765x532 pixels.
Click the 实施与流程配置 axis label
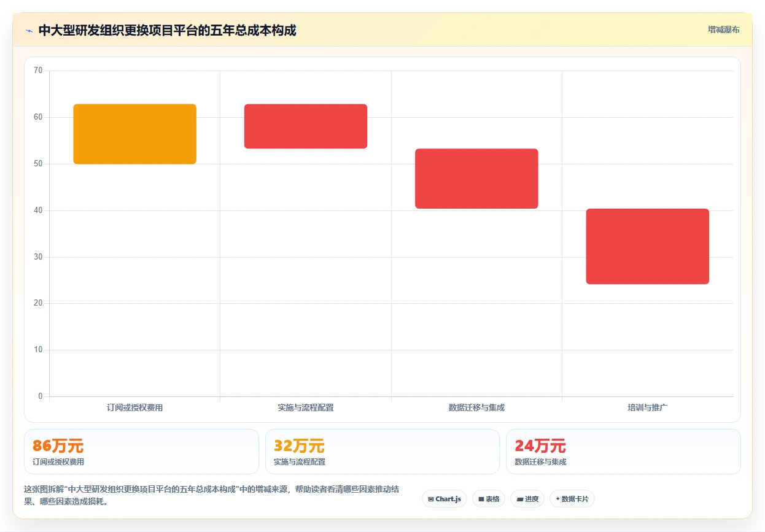[x=306, y=407]
